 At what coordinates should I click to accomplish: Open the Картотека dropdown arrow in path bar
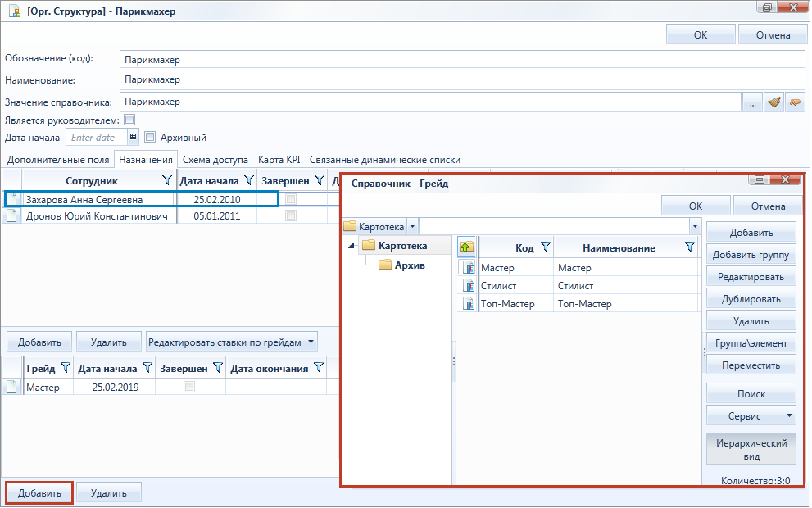click(x=412, y=226)
